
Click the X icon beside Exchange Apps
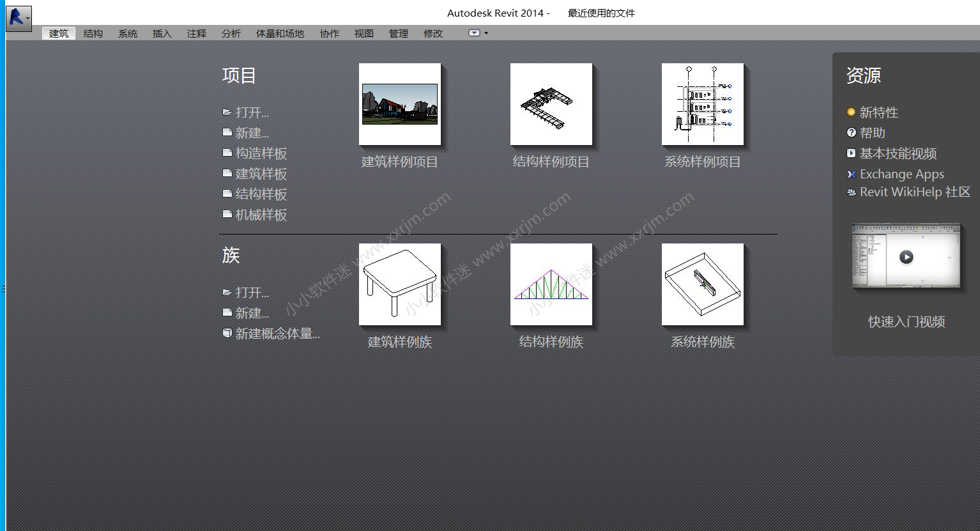point(851,174)
